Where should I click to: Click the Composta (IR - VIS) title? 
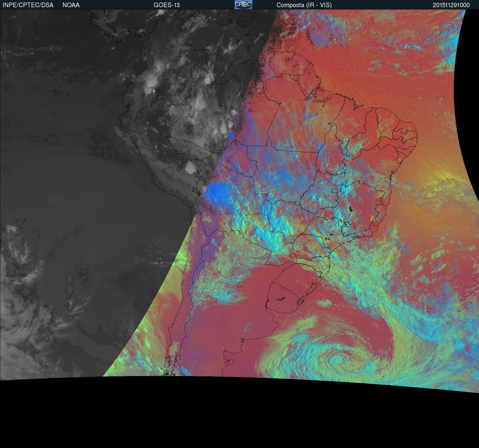click(x=304, y=5)
